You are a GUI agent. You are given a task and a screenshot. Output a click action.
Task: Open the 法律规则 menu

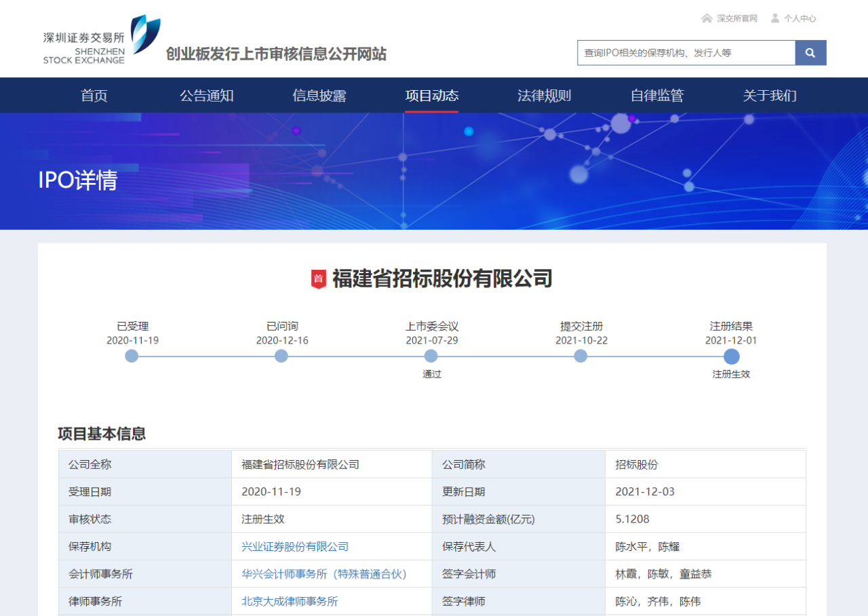point(545,96)
